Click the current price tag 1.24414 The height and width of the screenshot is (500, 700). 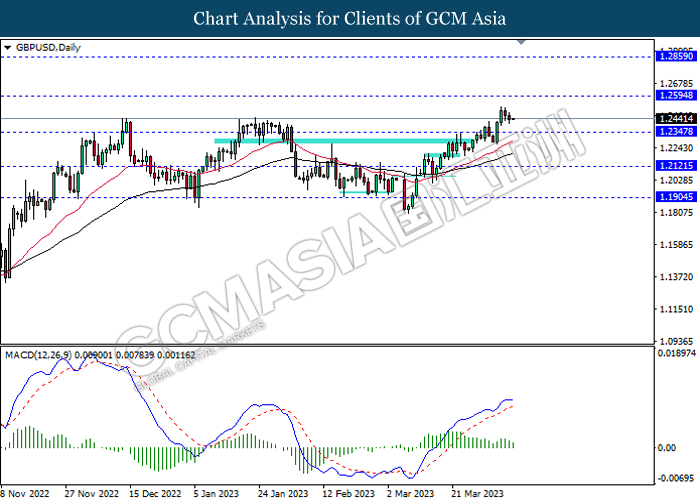coord(676,119)
